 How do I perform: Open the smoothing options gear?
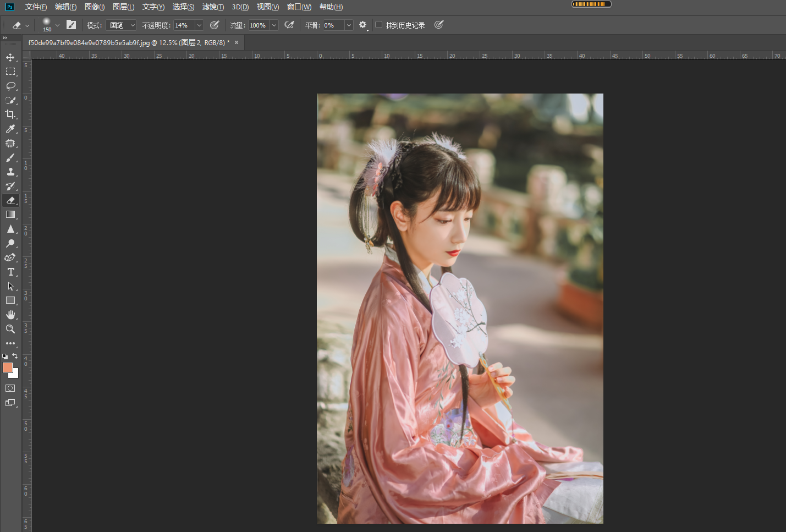[362, 25]
